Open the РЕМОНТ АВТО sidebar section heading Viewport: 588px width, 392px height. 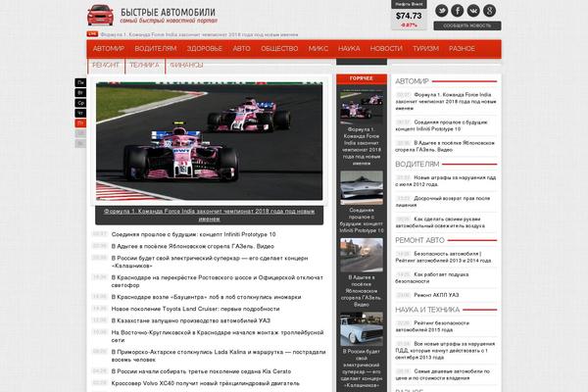coord(419,240)
